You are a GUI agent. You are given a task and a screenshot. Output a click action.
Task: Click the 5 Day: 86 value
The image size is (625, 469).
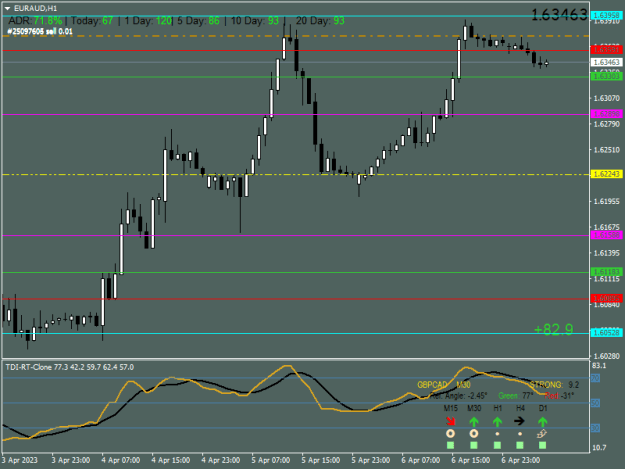pos(198,21)
